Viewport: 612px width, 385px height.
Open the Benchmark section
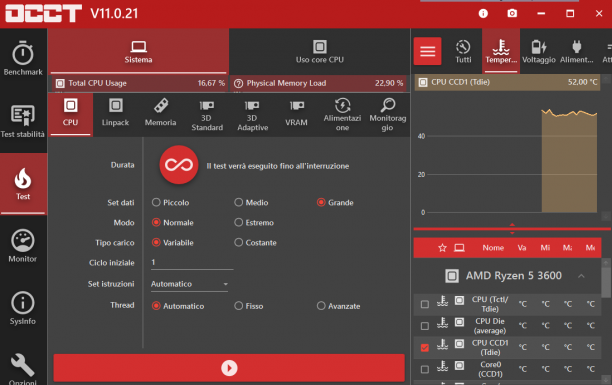23,58
